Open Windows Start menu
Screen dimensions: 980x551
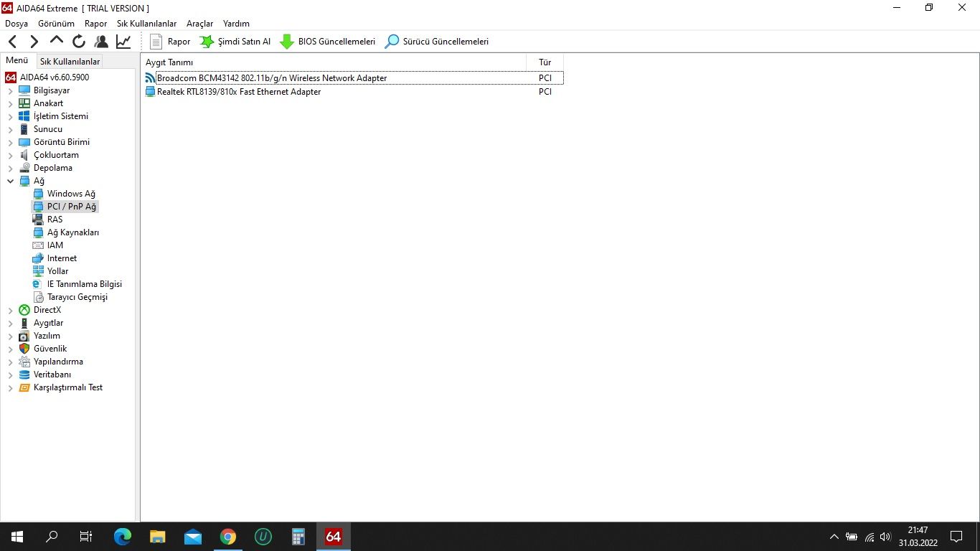[x=17, y=537]
